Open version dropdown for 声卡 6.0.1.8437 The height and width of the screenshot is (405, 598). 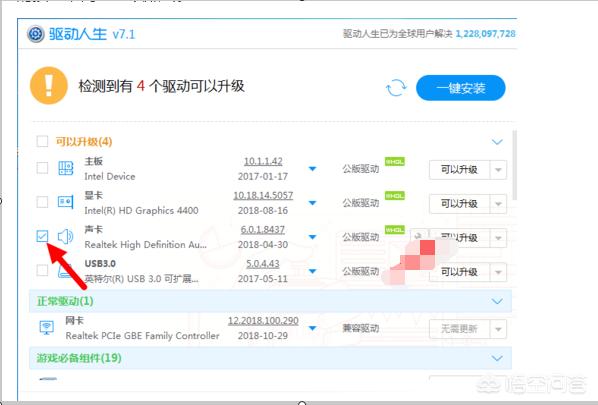click(x=312, y=237)
